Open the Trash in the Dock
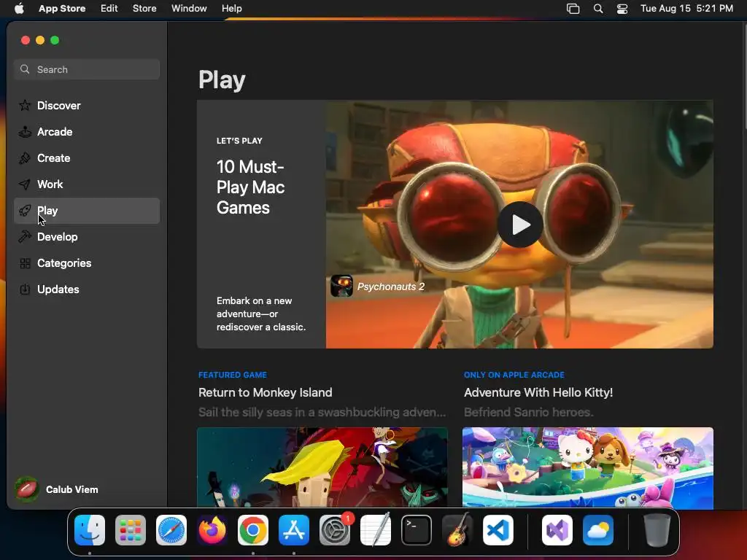The width and height of the screenshot is (747, 560). [657, 530]
